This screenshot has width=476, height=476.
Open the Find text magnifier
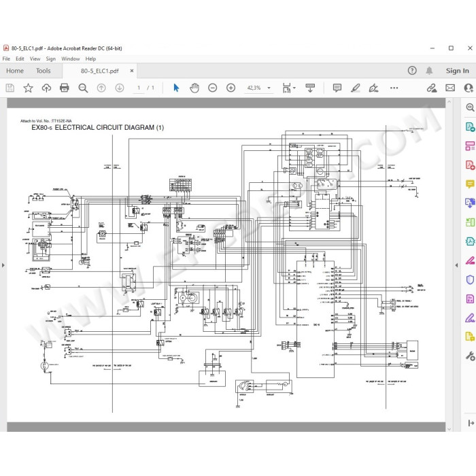83,88
